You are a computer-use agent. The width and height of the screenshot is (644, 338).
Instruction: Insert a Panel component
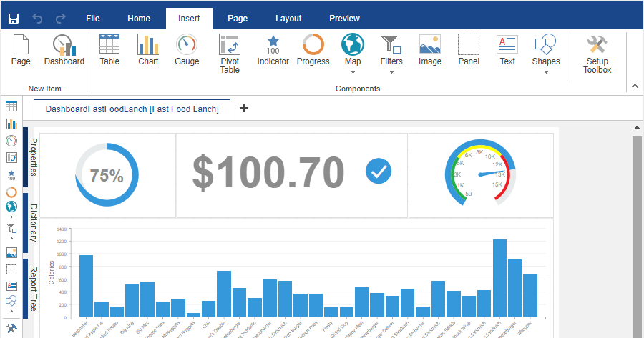click(469, 50)
